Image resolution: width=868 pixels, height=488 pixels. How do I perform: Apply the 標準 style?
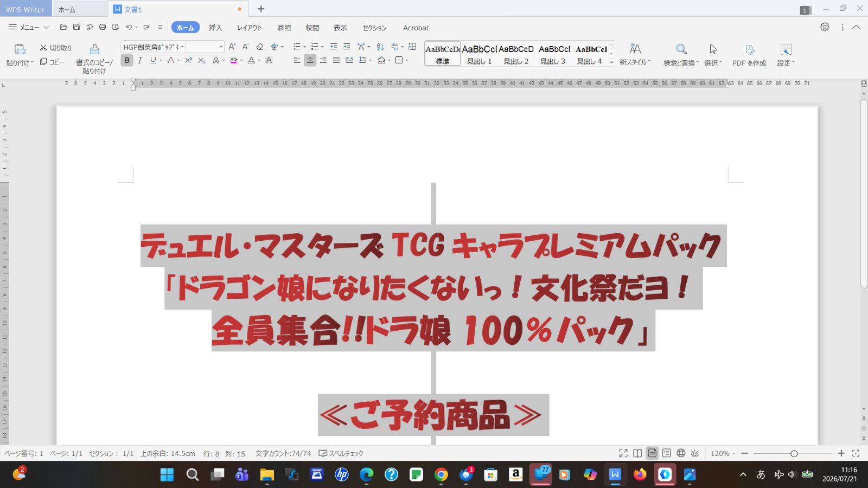pyautogui.click(x=443, y=54)
